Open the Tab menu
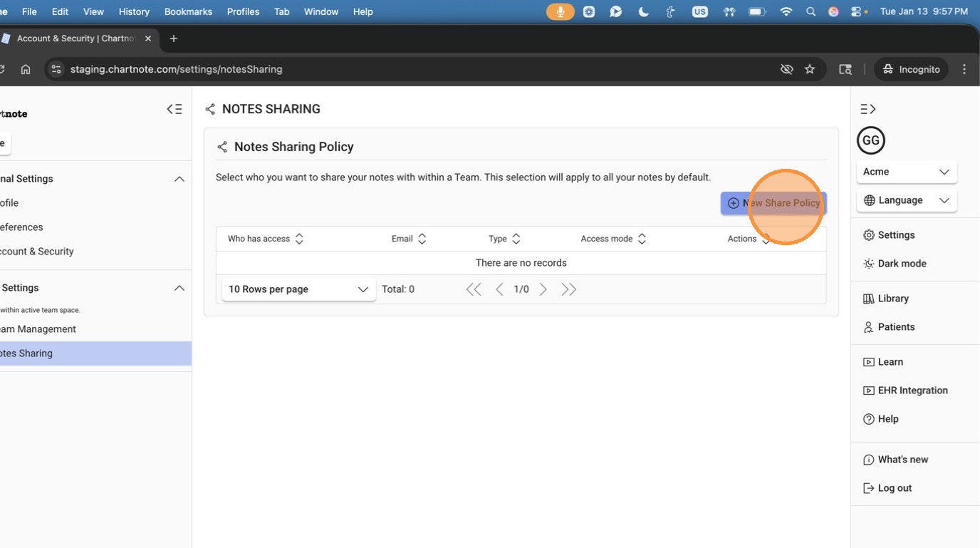Image resolution: width=980 pixels, height=548 pixels. tap(282, 11)
